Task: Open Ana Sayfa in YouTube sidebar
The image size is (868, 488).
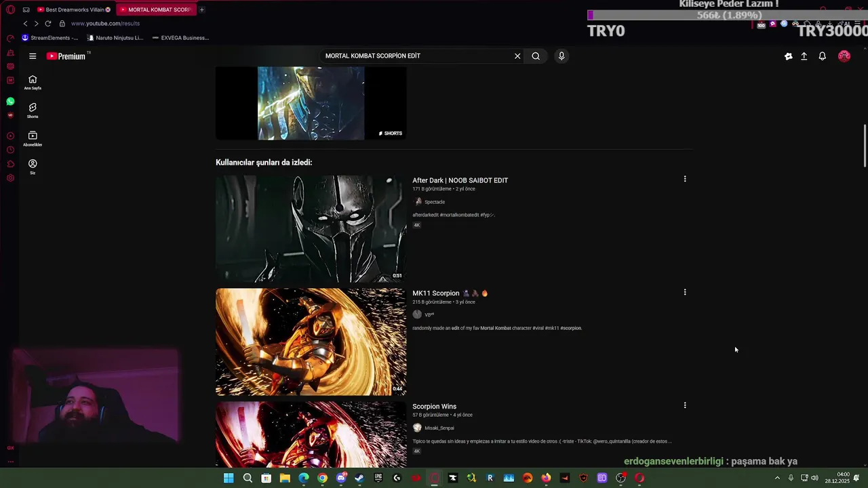Action: [x=33, y=82]
